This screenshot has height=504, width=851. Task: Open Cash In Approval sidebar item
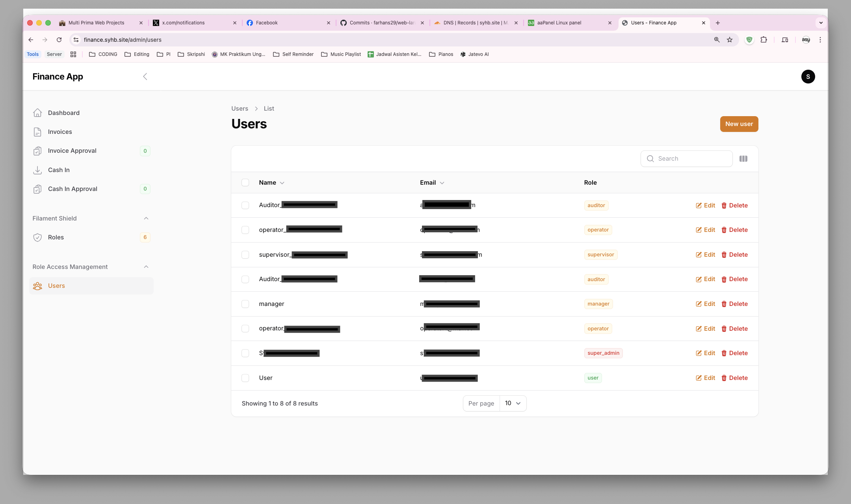point(72,189)
